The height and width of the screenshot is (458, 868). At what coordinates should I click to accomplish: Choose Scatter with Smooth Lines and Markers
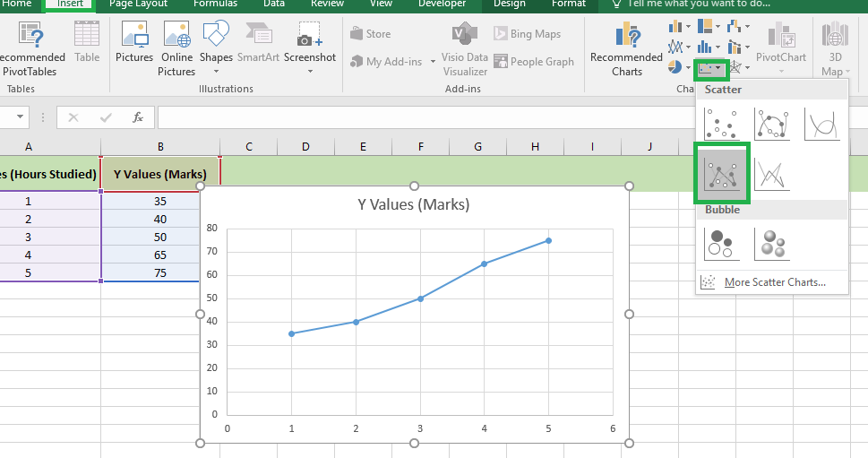pyautogui.click(x=771, y=124)
